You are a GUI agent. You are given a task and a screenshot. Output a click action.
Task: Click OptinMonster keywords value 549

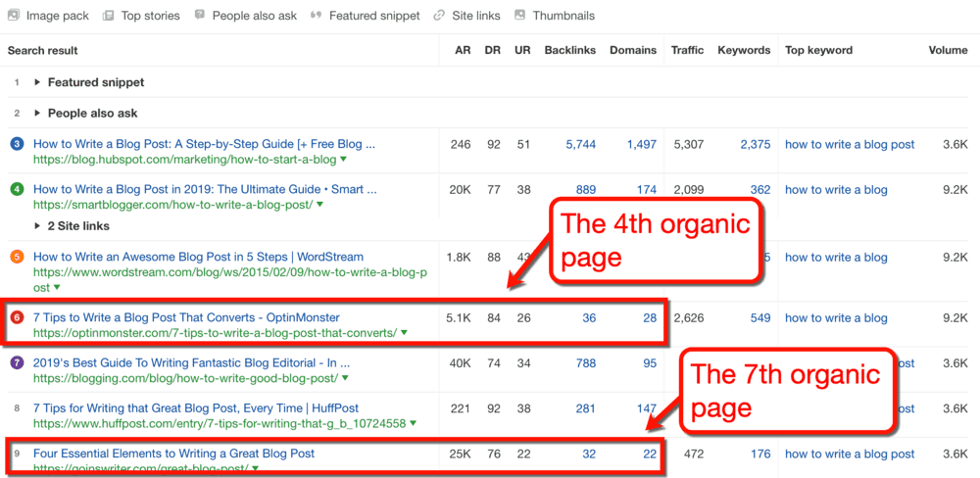click(x=760, y=318)
